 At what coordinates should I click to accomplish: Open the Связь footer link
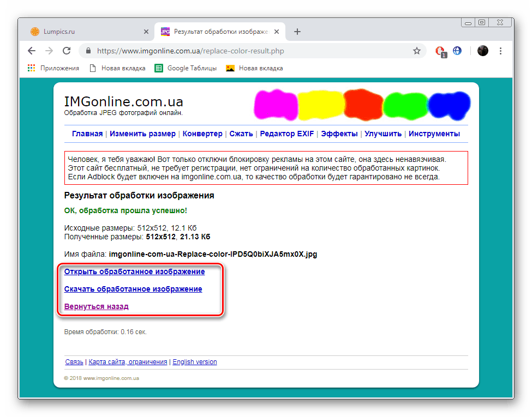coord(74,362)
